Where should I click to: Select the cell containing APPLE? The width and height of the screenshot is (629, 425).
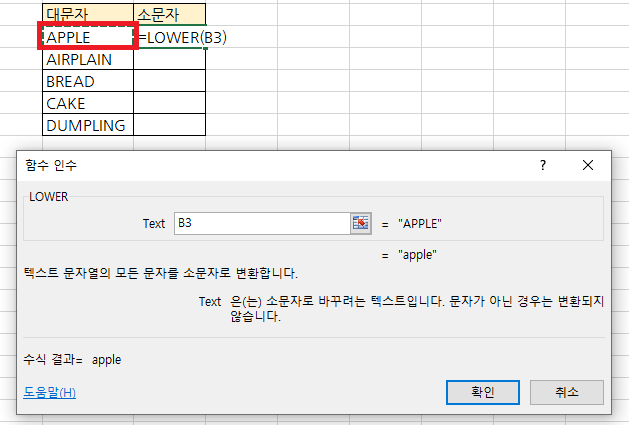[88, 37]
